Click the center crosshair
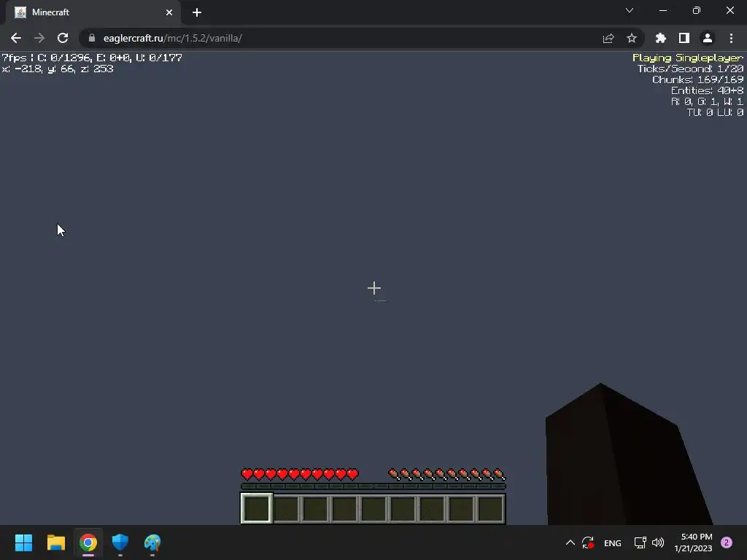 [x=374, y=288]
